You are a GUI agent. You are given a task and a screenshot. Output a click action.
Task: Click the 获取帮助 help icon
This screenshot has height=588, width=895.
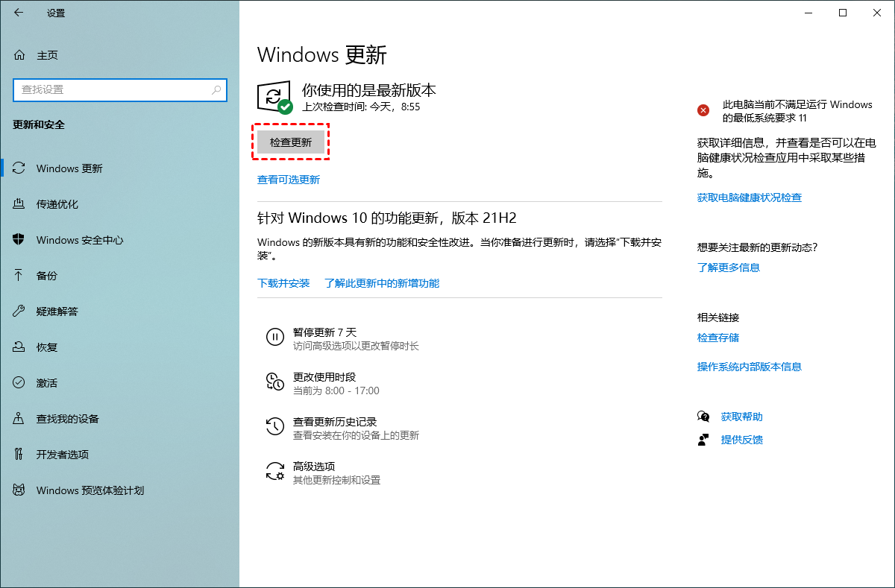tap(703, 417)
